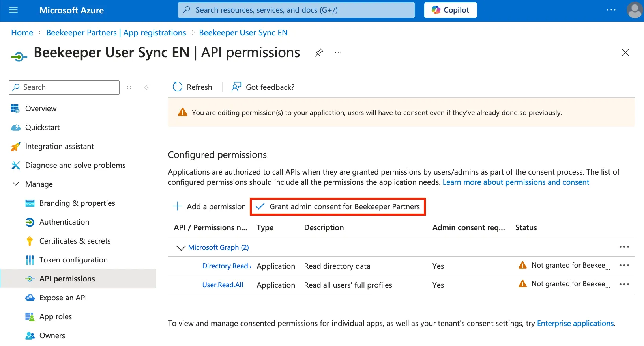Open the user account avatar
This screenshot has width=644, height=346.
(x=635, y=10)
